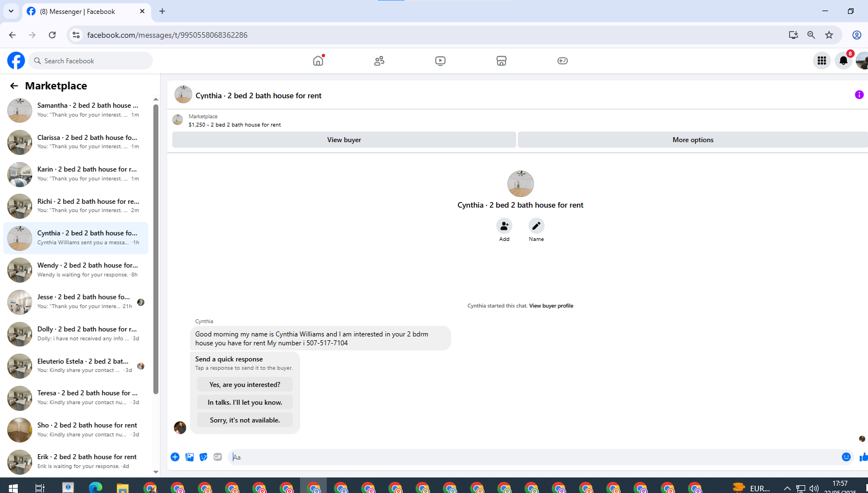This screenshot has width=868, height=493.
Task: Open Wendy's conversation
Action: coord(76,270)
